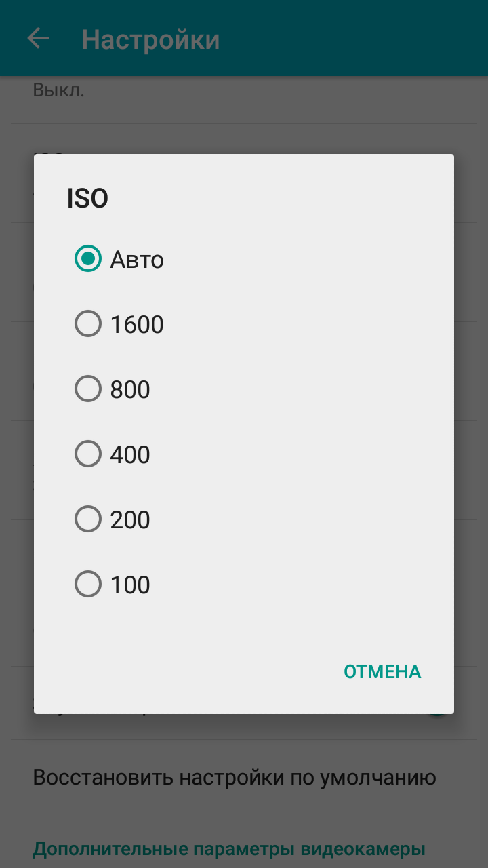Enable the 200 ISO radio circle
Screen dimensions: 488x868
coord(88,519)
